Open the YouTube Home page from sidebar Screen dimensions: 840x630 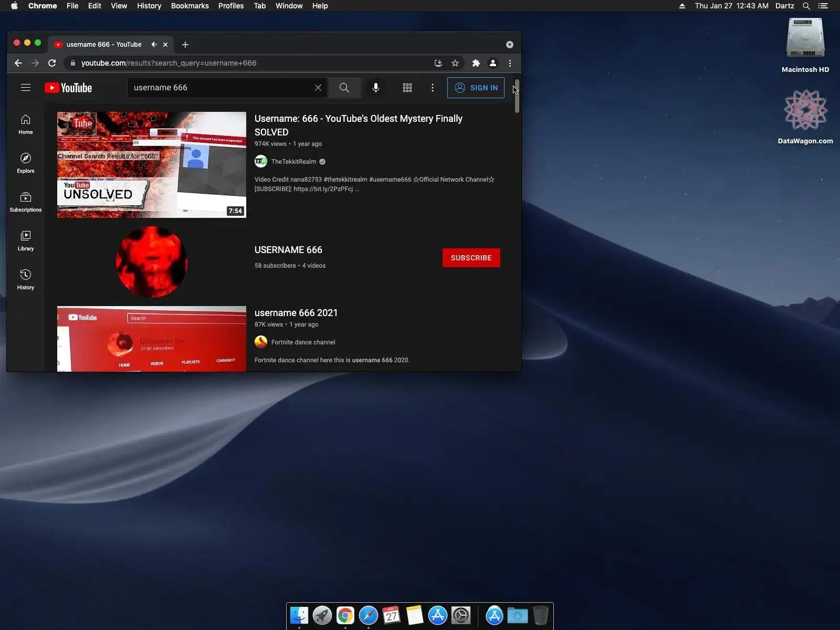pos(26,124)
